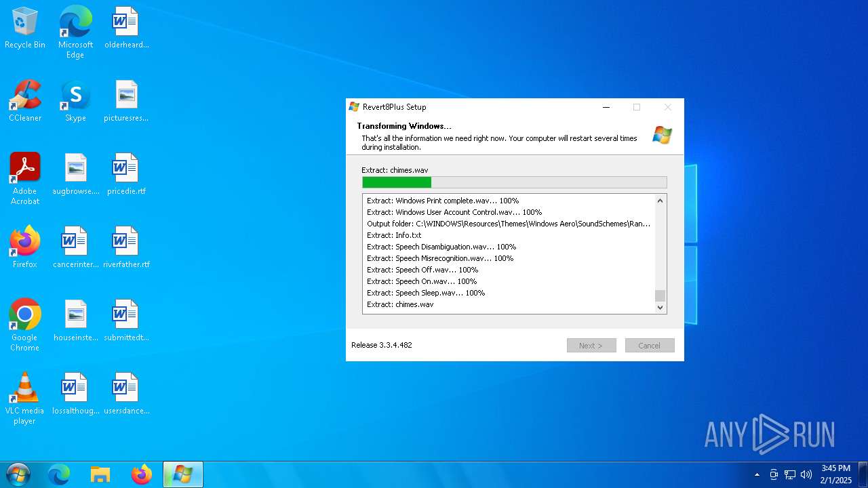Click the log scrollbar up arrow

coord(660,201)
